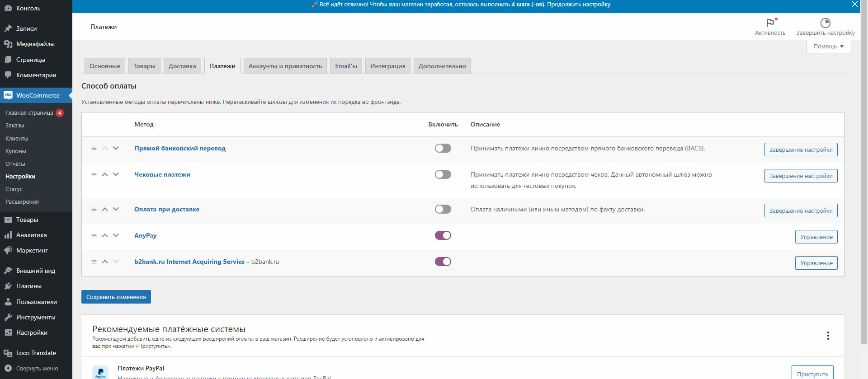
Task: Click the Continue setup link in banner
Action: [578, 5]
